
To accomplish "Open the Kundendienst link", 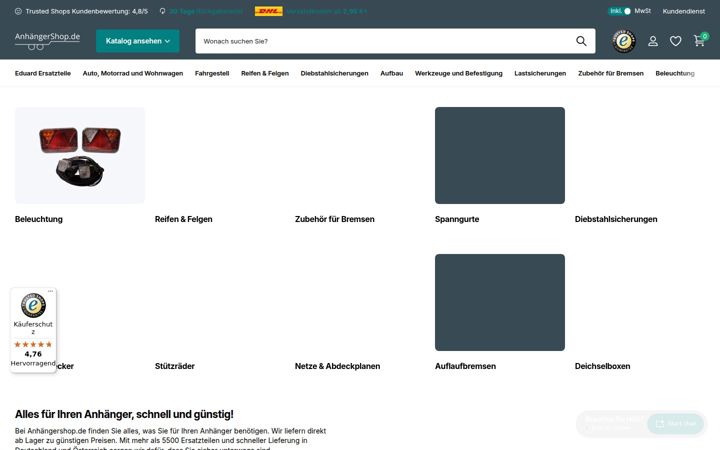I will 683,11.
